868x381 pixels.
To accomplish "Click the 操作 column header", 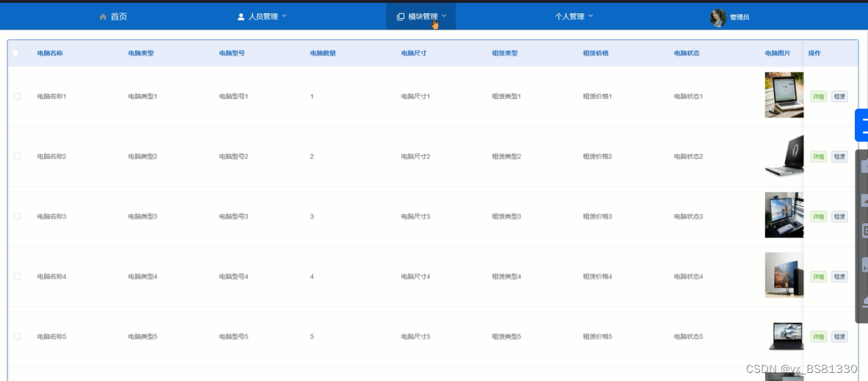I will pyautogui.click(x=814, y=53).
